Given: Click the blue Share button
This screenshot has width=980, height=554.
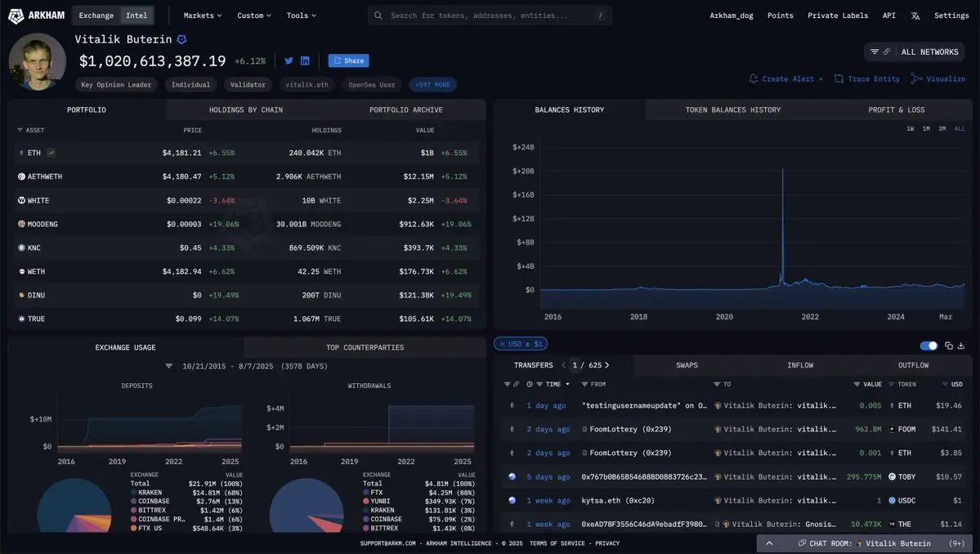Looking at the screenshot, I should (348, 60).
